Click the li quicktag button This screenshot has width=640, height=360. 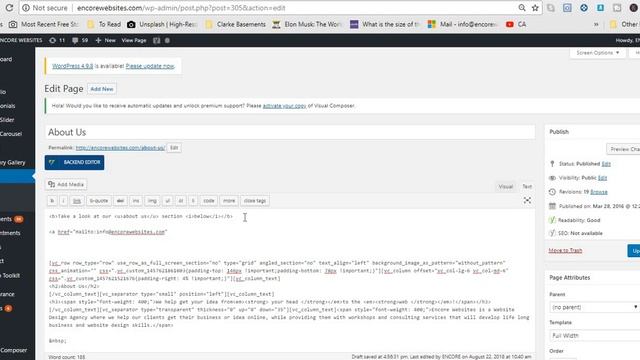pos(193,201)
